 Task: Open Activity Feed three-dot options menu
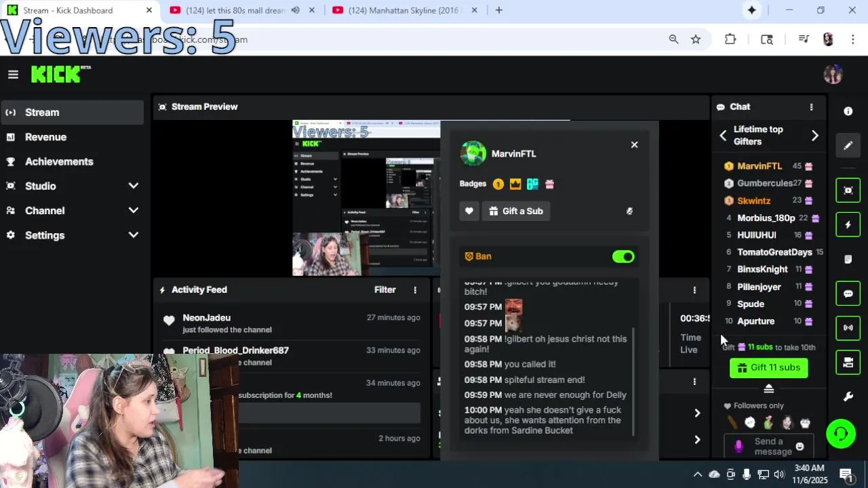(415, 290)
